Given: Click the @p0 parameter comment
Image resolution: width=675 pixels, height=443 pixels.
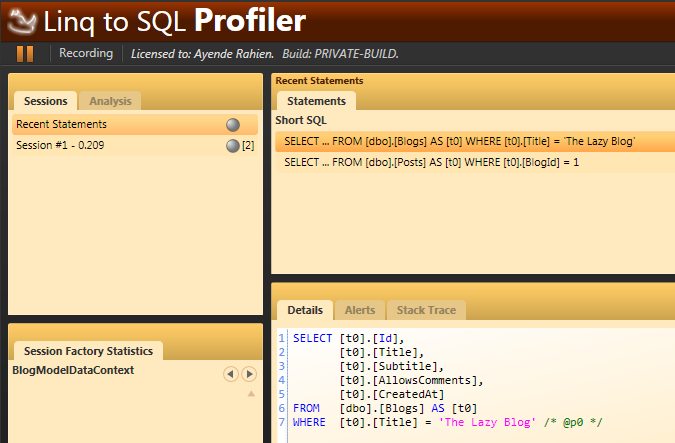Looking at the screenshot, I should point(573,422).
